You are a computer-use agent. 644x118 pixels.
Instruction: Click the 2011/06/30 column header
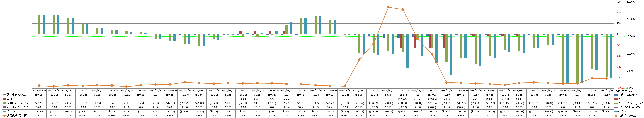pyautogui.click(x=39, y=91)
